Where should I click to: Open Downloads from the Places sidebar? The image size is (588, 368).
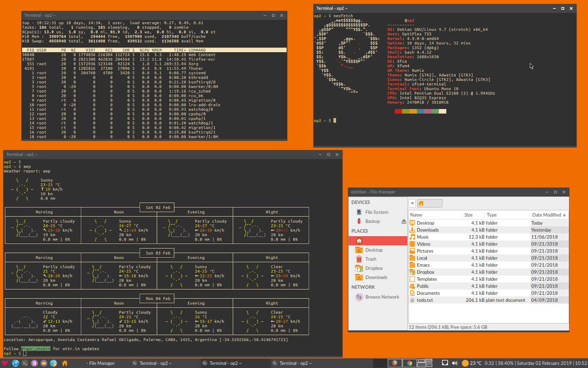(x=376, y=277)
